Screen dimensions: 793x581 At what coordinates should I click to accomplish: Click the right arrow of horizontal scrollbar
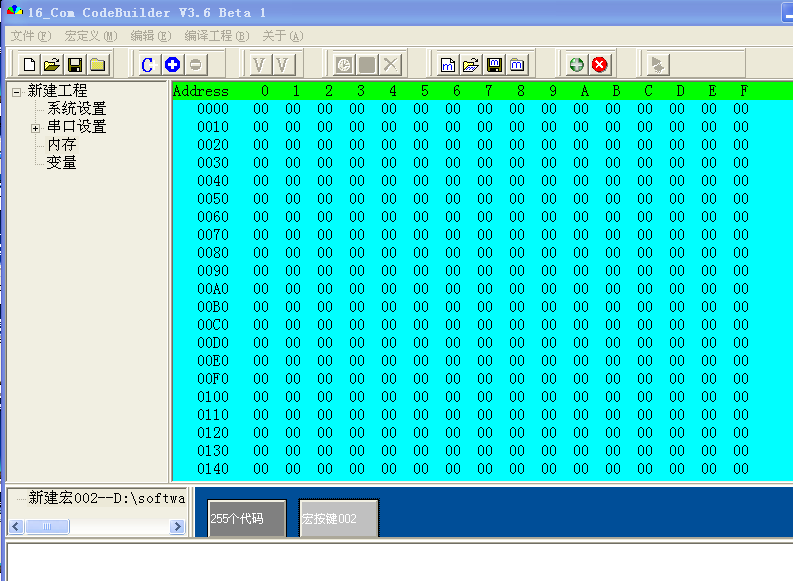(177, 526)
